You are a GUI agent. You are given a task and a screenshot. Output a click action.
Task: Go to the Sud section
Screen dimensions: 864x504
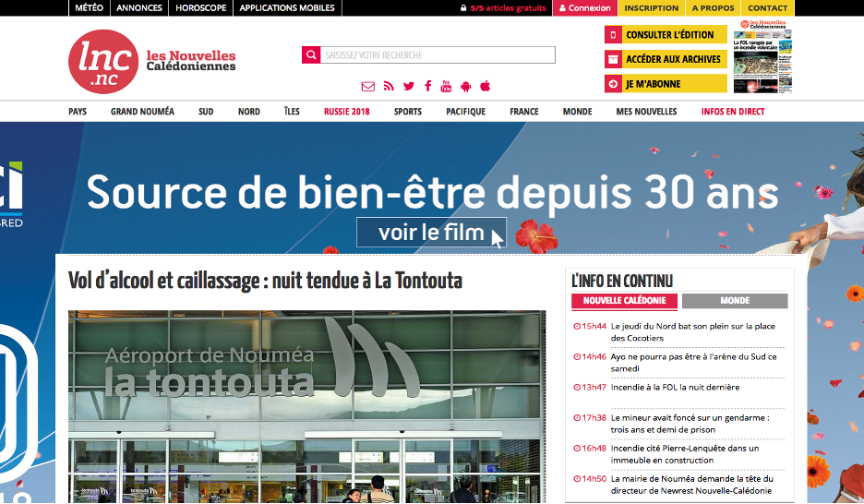pos(206,112)
